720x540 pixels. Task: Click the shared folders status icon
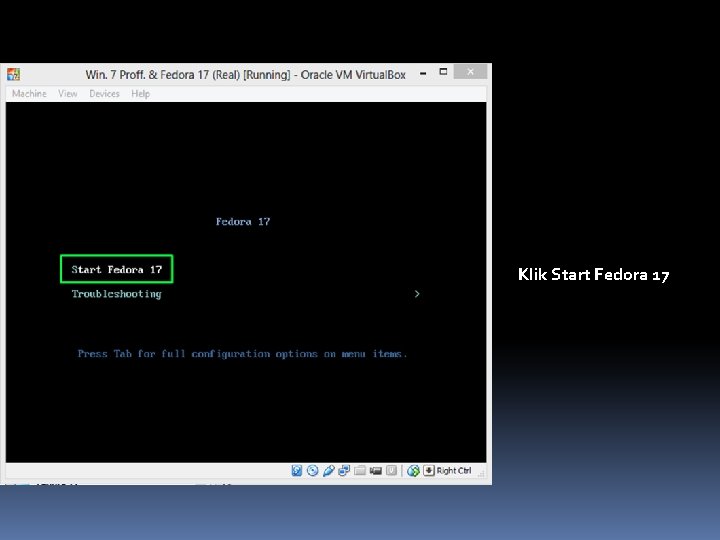(x=360, y=470)
